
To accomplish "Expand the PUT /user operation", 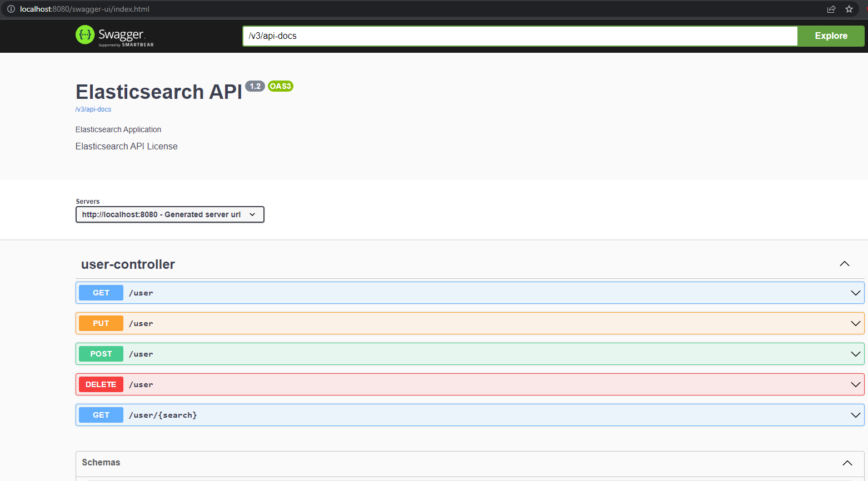I will 855,323.
